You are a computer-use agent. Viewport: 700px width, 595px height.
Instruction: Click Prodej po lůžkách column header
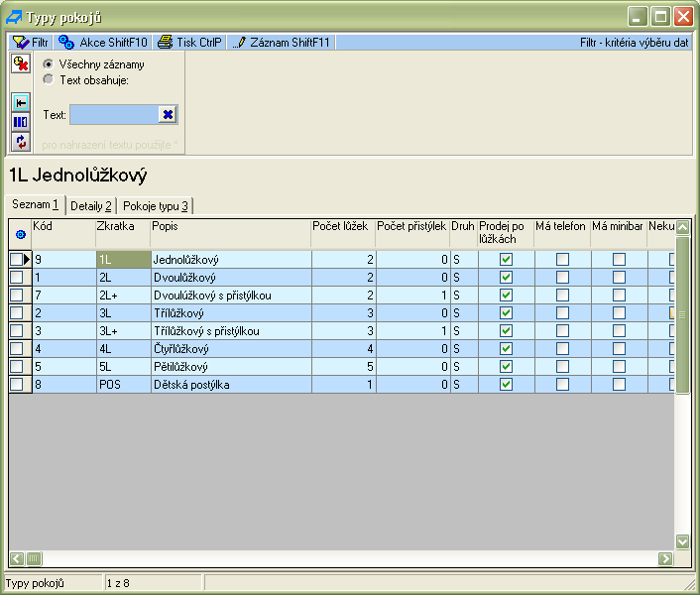(506, 233)
